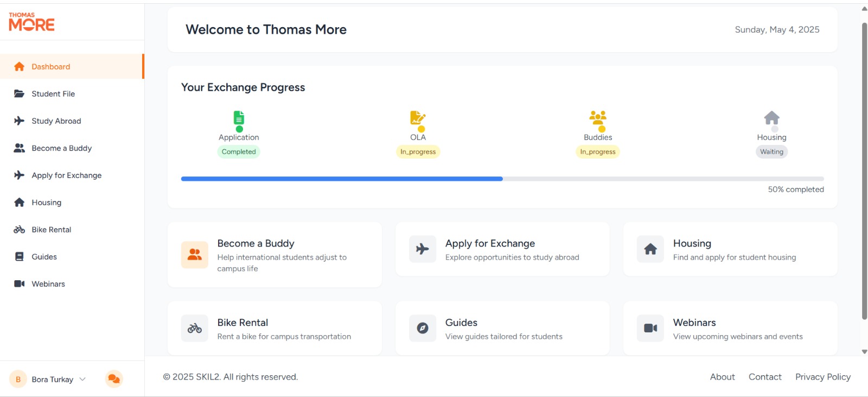Viewport: 868px width, 397px height.
Task: Click the video camera icon on Webinars card
Action: coord(650,328)
